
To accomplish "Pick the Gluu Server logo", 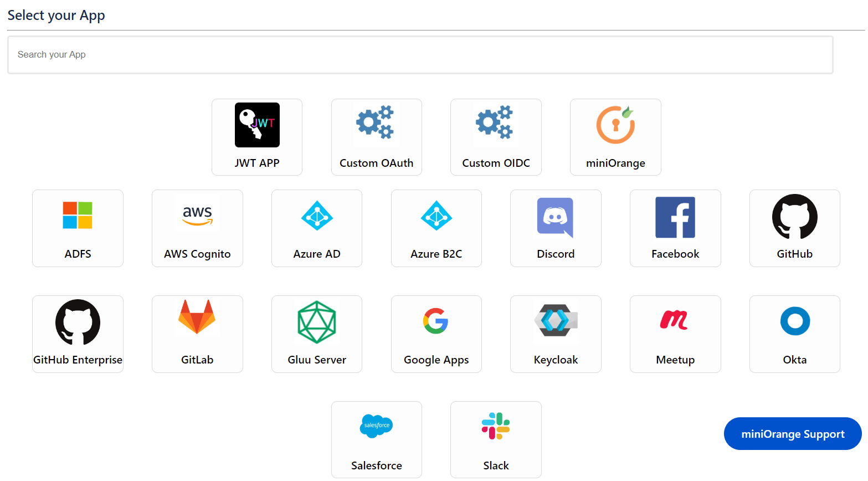I will (x=317, y=322).
